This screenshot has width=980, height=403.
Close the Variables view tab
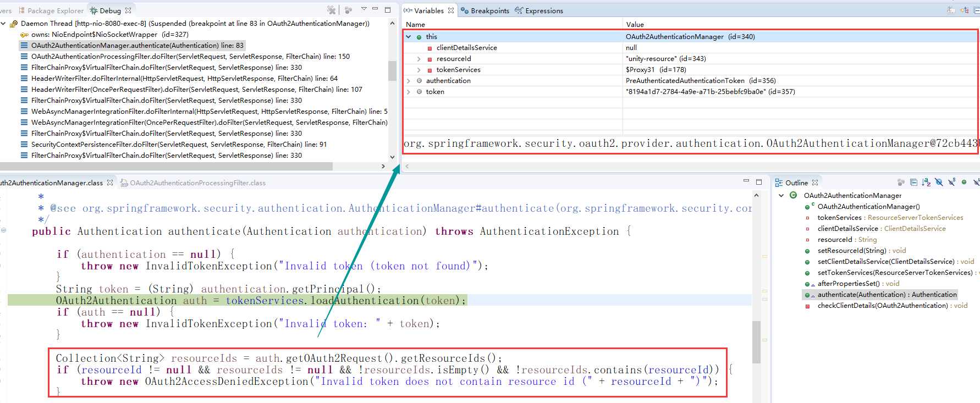tap(451, 10)
